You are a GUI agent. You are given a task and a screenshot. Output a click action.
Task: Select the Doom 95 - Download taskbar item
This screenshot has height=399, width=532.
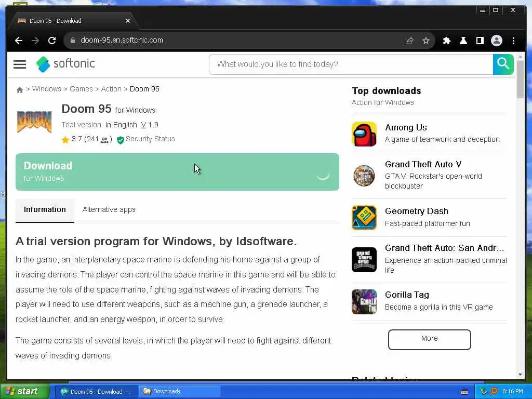[96, 392]
